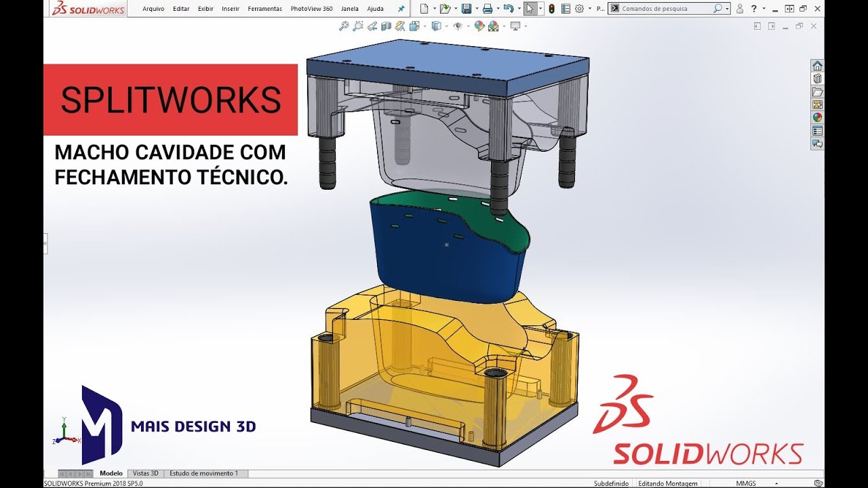This screenshot has width=868, height=488.
Task: Expand Select tool dropdown arrow
Action: point(540,9)
